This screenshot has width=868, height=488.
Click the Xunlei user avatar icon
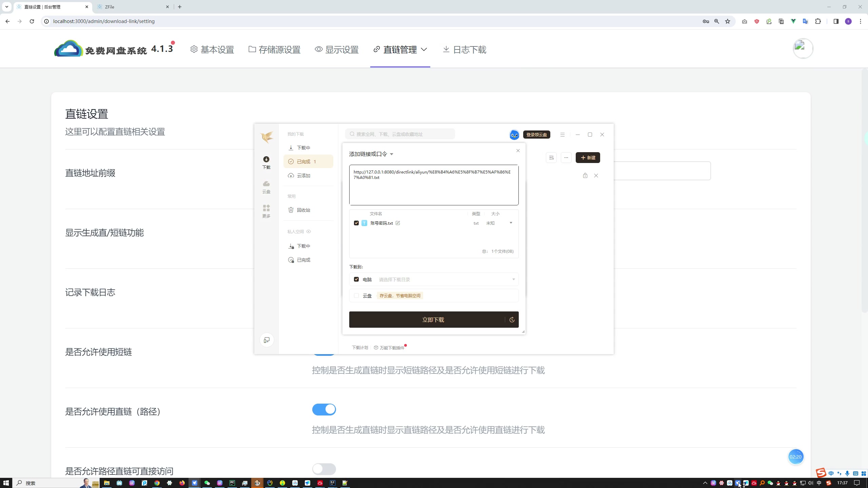pyautogui.click(x=514, y=135)
